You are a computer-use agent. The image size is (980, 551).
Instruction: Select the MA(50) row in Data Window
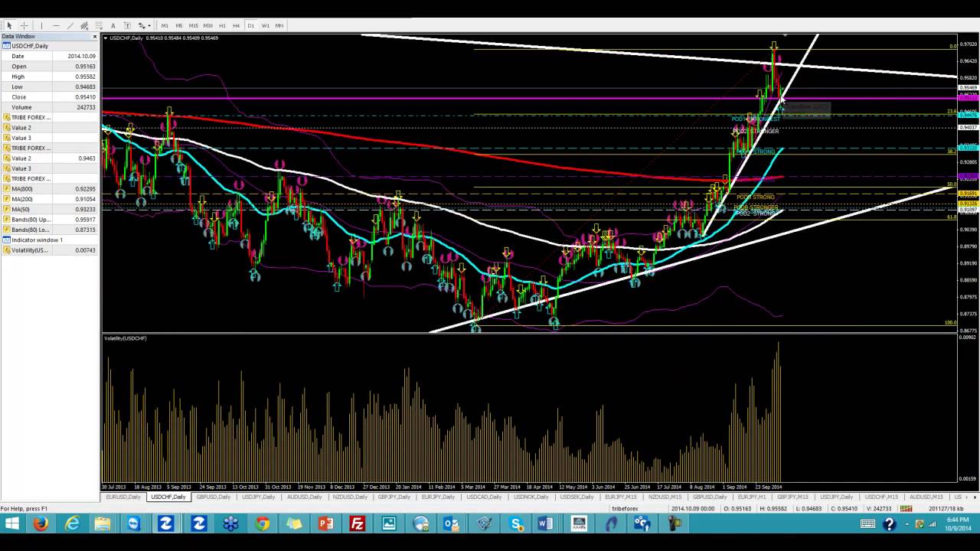(x=50, y=209)
